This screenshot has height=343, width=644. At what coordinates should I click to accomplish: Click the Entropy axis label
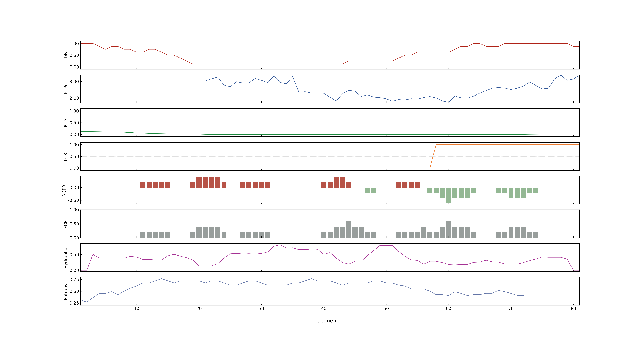66,291
